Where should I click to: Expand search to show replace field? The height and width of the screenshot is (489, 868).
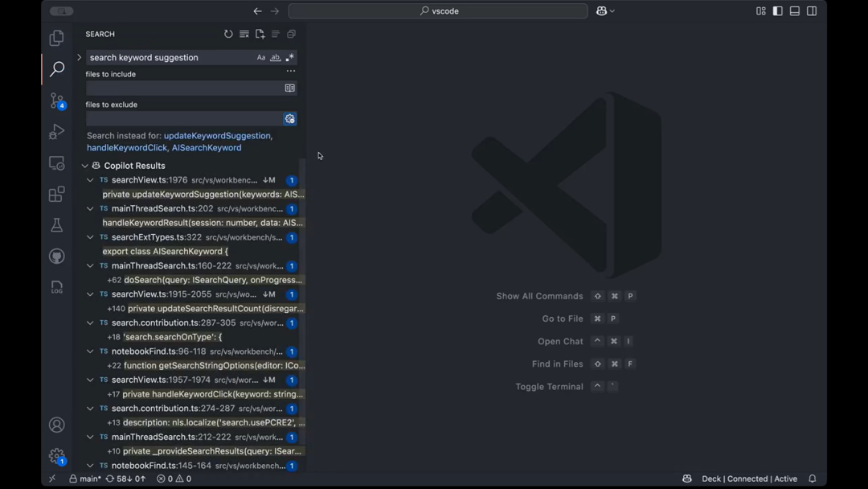click(x=79, y=57)
